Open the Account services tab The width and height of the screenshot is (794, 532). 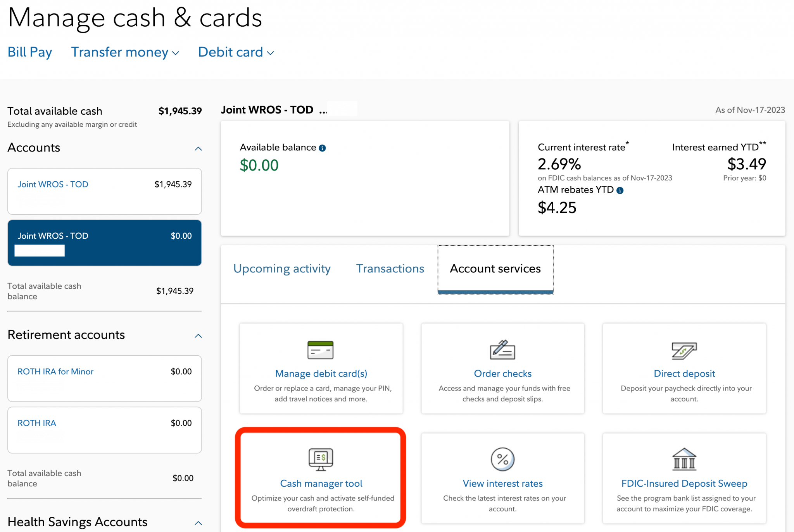click(495, 269)
